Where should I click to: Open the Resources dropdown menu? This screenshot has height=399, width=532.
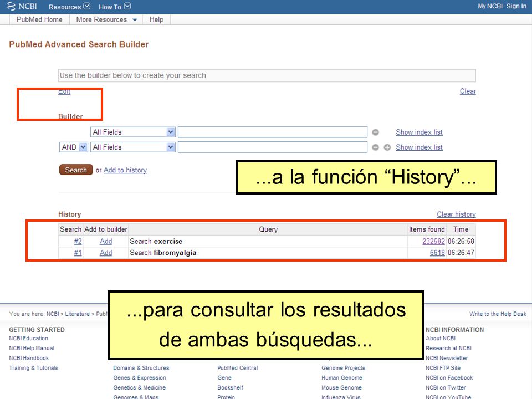(69, 7)
